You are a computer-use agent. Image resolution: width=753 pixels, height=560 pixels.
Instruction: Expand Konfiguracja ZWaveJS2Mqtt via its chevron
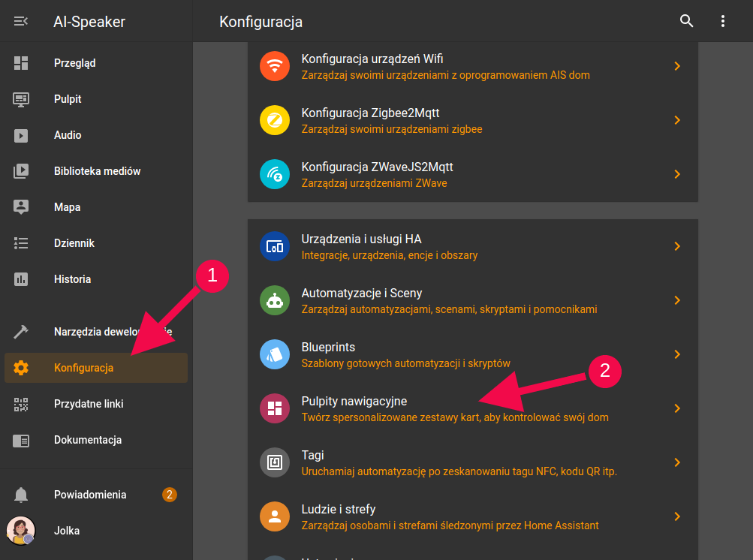click(x=677, y=174)
